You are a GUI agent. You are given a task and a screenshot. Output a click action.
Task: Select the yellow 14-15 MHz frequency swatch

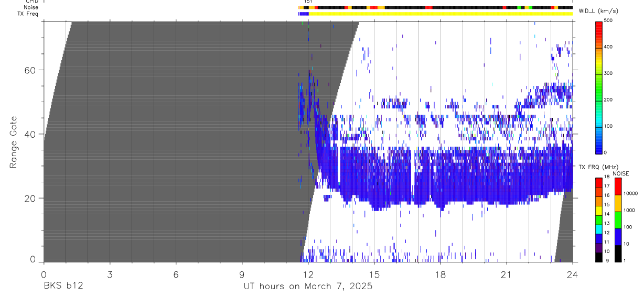coord(599,210)
